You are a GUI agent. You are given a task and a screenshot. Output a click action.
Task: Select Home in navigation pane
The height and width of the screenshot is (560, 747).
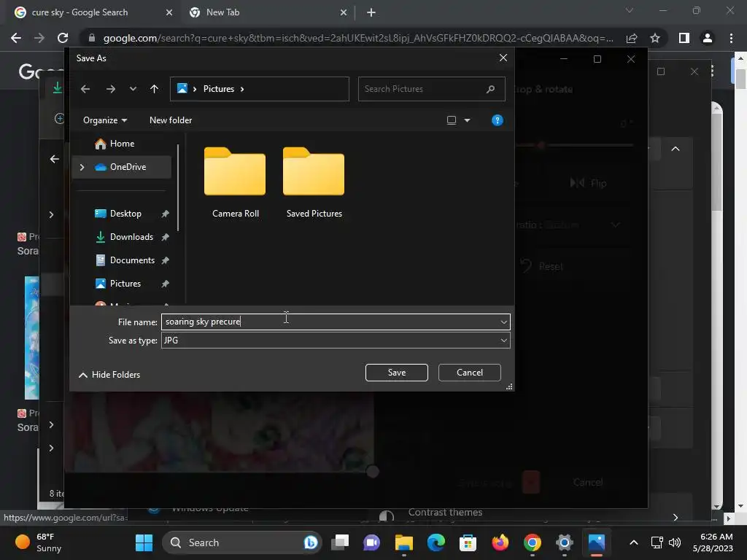pos(122,144)
